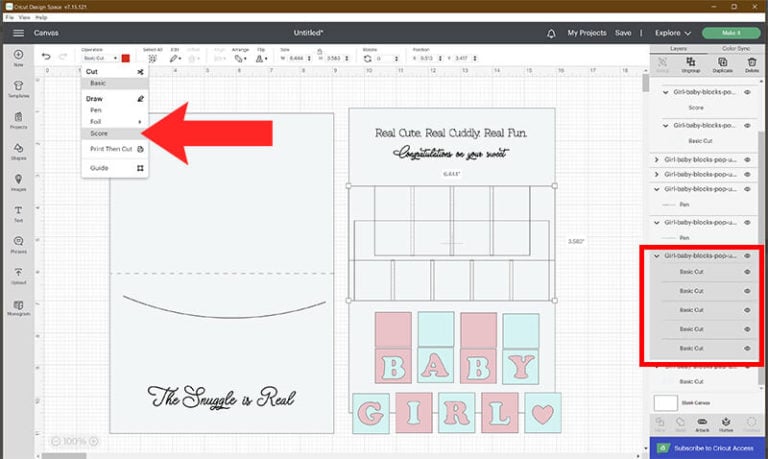768x459 pixels.
Task: Zoom in using the plus icon
Action: [93, 441]
